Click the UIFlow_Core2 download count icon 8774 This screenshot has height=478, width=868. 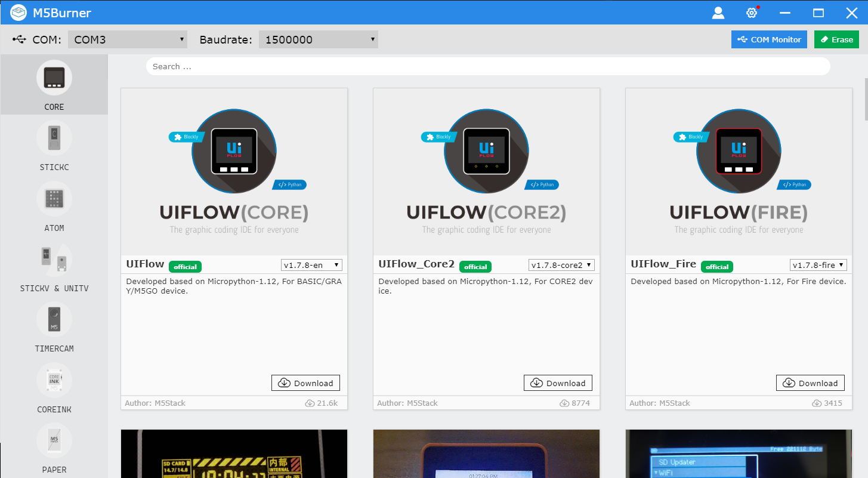tap(564, 403)
